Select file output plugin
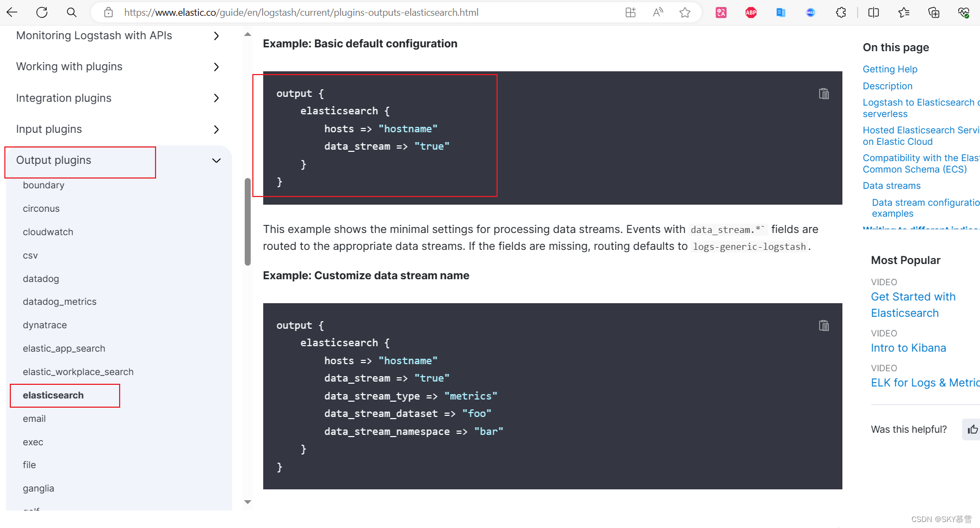 (x=29, y=465)
